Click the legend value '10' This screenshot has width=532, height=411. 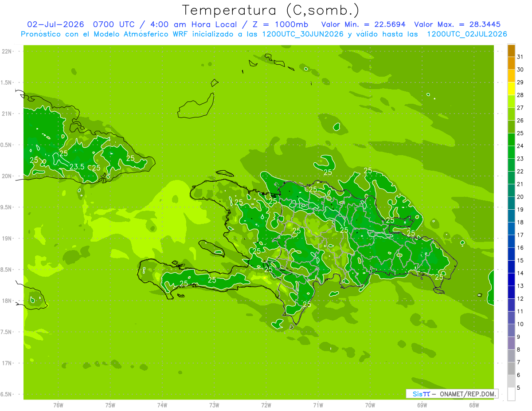pos(520,324)
